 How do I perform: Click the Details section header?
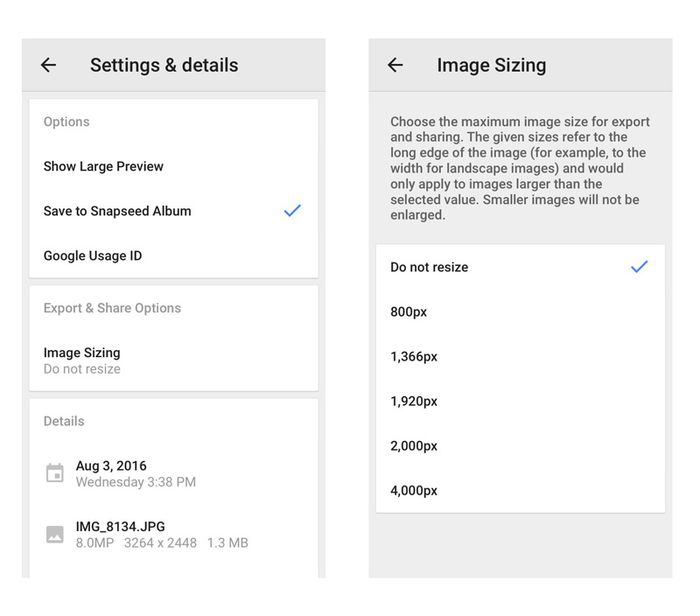pyautogui.click(x=64, y=421)
